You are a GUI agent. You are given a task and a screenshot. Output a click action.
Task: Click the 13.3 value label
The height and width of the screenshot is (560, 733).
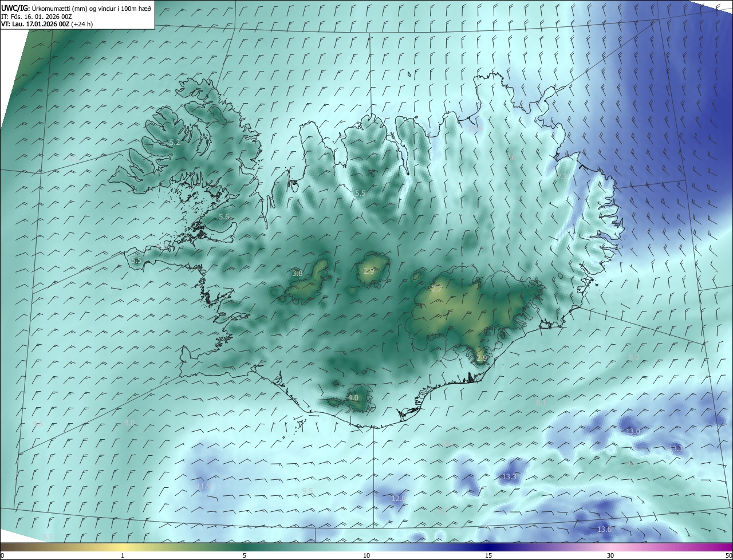(509, 477)
